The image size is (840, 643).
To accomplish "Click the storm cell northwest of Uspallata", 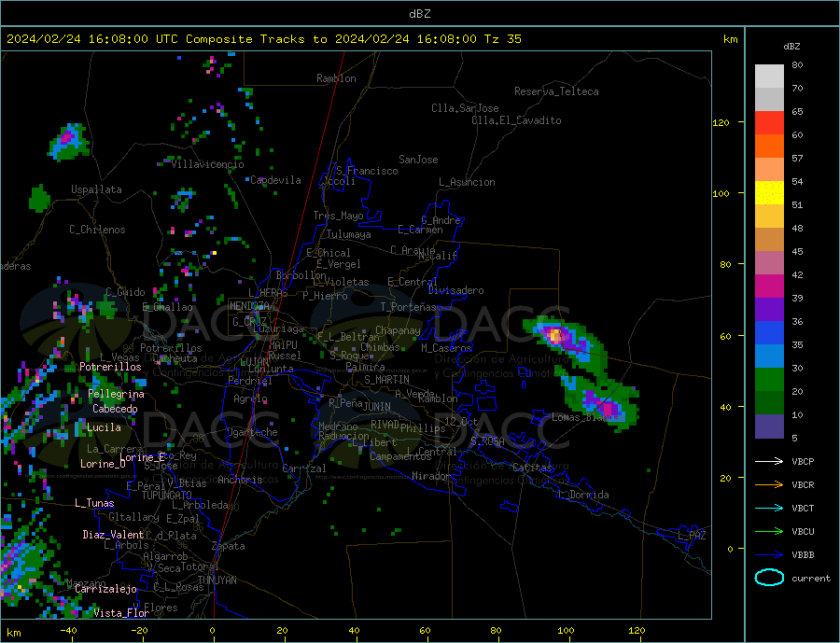I will [x=68, y=141].
